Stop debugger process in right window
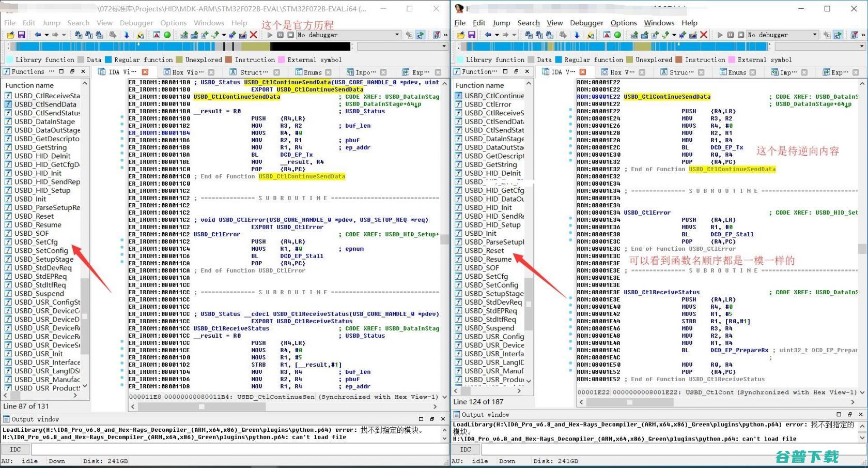This screenshot has width=868, height=468. point(741,35)
